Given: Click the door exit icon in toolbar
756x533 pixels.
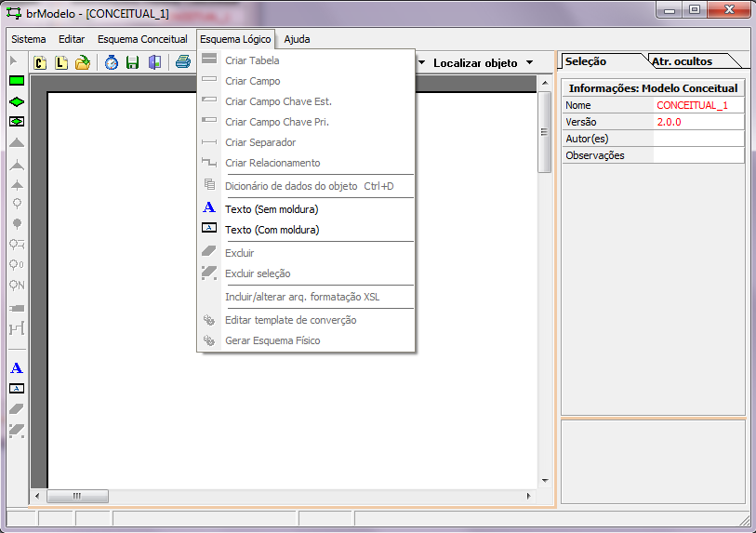Looking at the screenshot, I should click(154, 62).
